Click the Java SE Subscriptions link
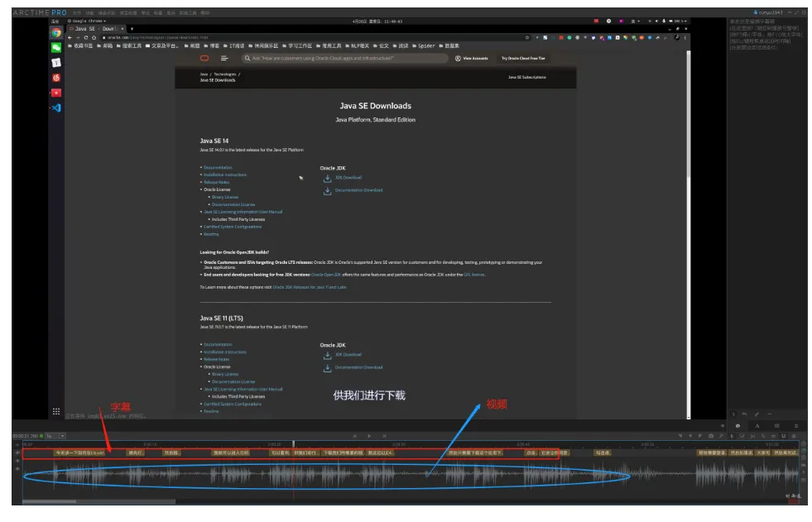Viewport: 812px width, 522px height. 526,77
